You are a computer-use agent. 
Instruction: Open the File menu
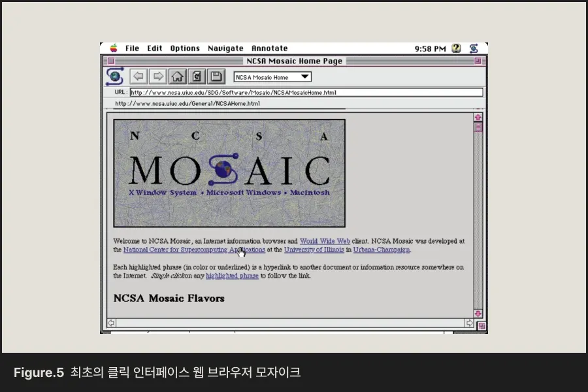click(132, 48)
